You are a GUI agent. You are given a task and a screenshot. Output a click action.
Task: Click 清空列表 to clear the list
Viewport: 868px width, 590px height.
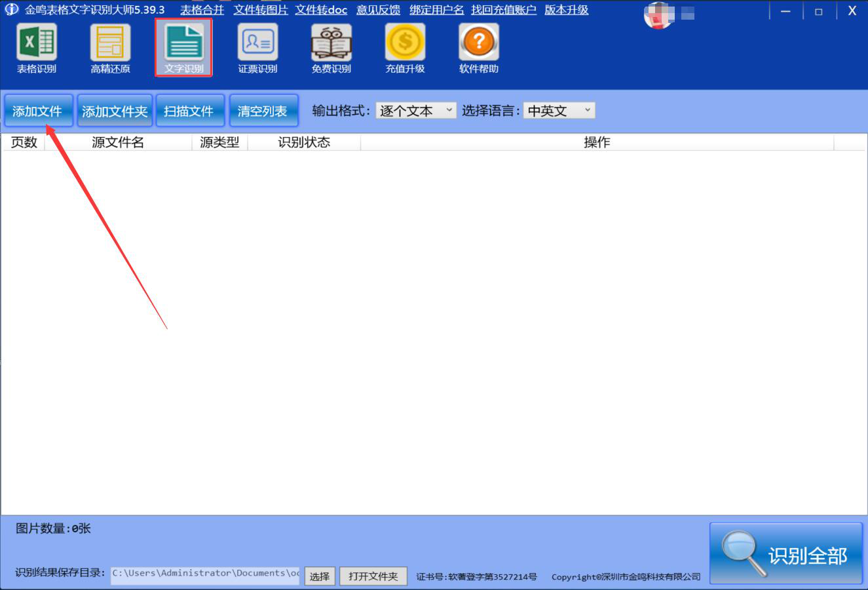coord(264,110)
